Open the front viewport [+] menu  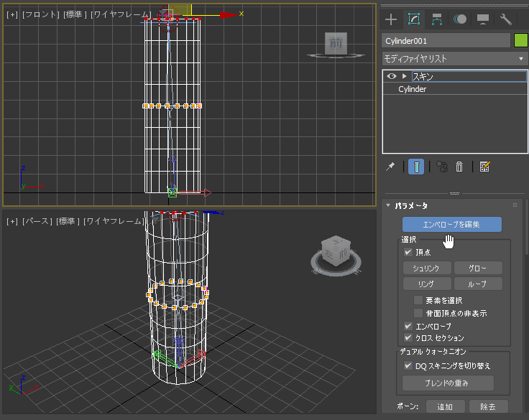point(12,14)
